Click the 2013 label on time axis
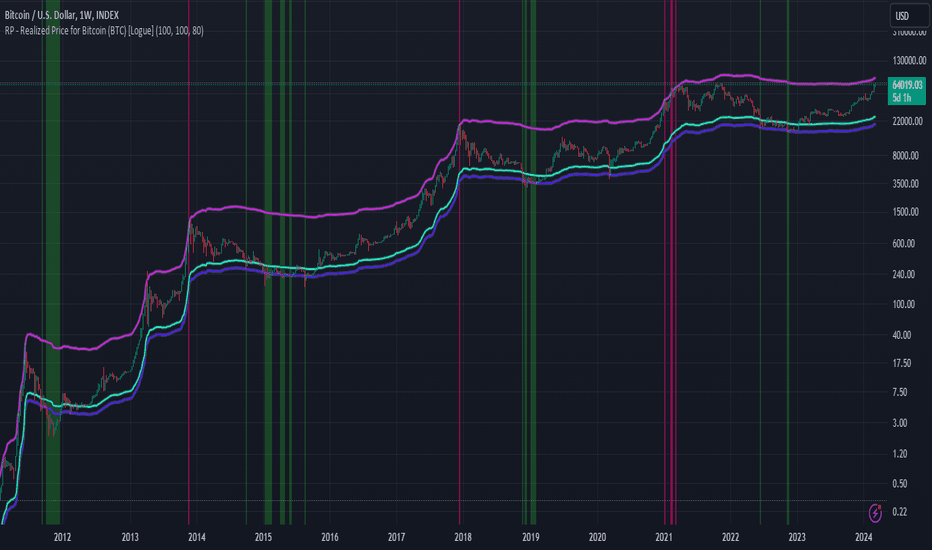The height and width of the screenshot is (550, 932). pos(130,538)
